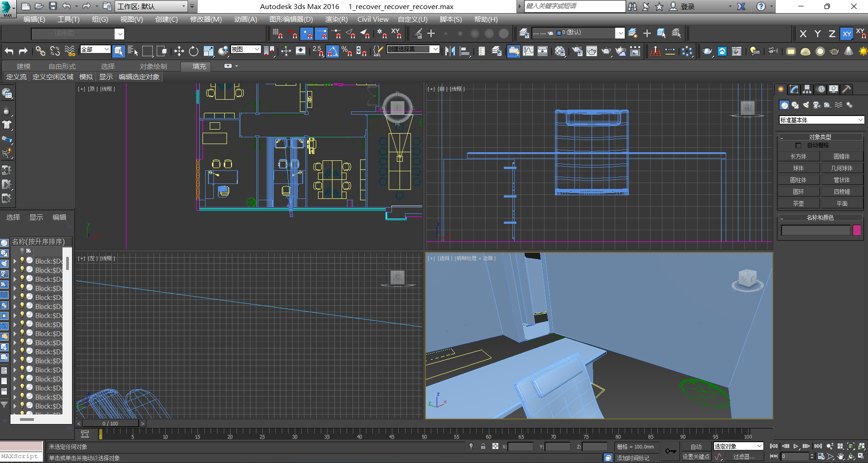Click the Mirror tool icon
This screenshot has width=868, height=463.
450,51
